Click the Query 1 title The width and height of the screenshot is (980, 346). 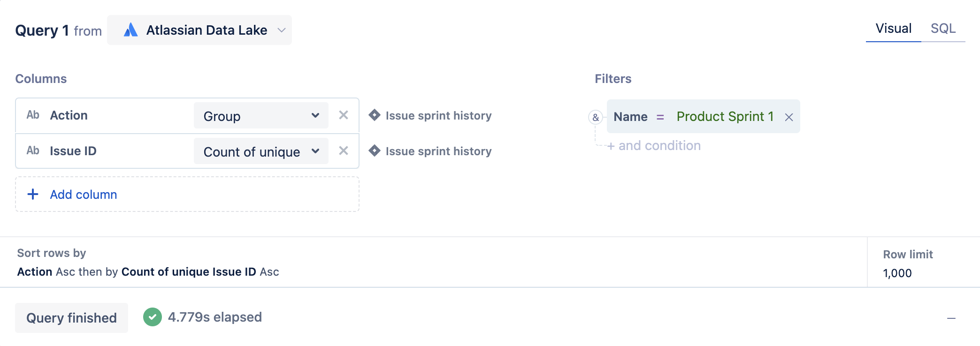coord(42,30)
